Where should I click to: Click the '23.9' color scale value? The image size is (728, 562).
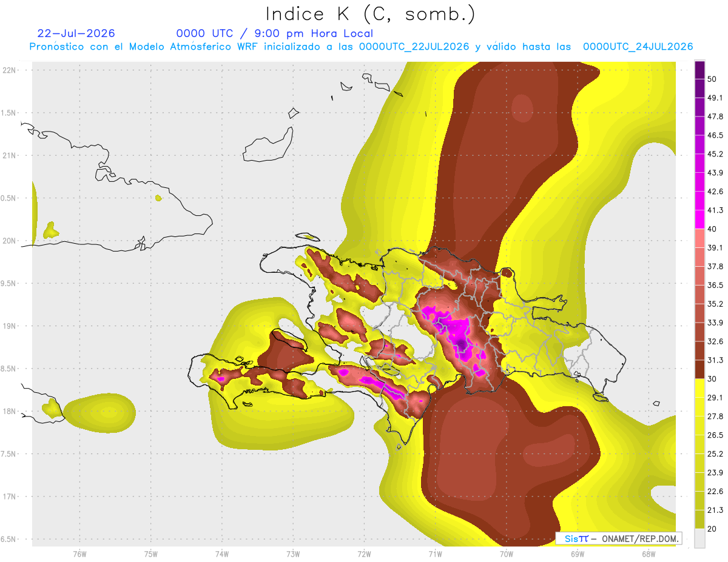[715, 473]
